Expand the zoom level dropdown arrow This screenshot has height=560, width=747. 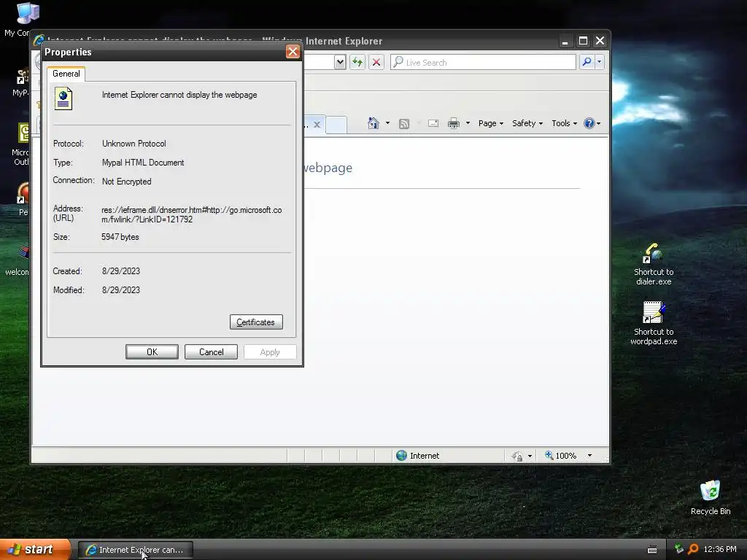point(589,456)
